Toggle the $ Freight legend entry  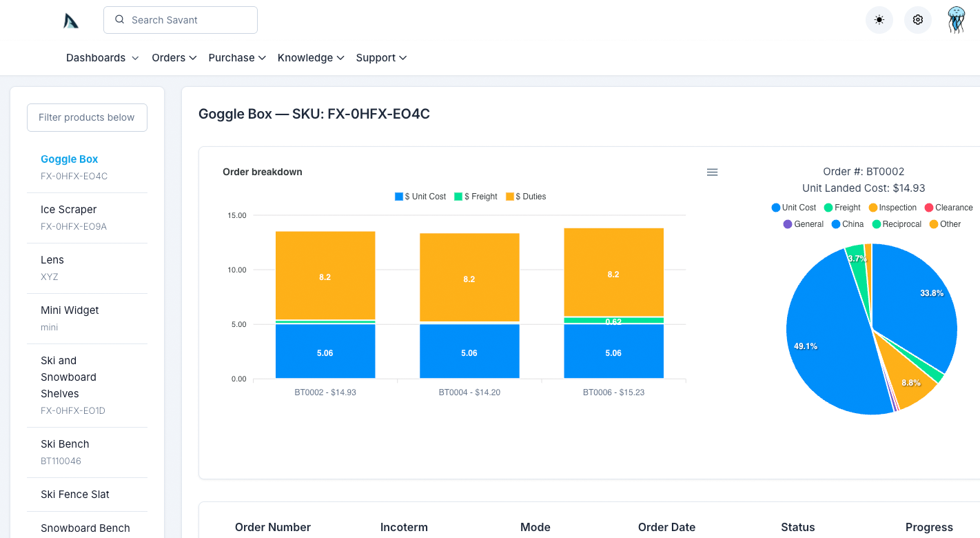pyautogui.click(x=476, y=197)
